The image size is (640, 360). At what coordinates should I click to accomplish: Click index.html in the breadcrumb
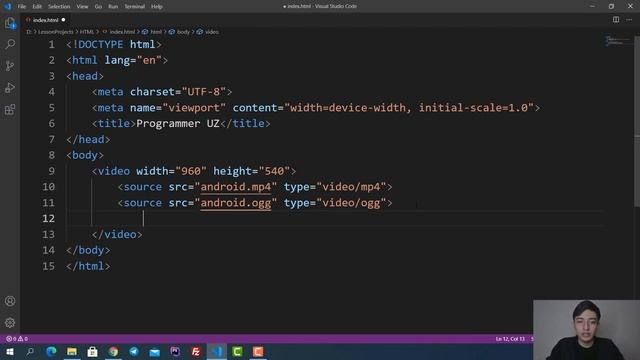click(122, 32)
